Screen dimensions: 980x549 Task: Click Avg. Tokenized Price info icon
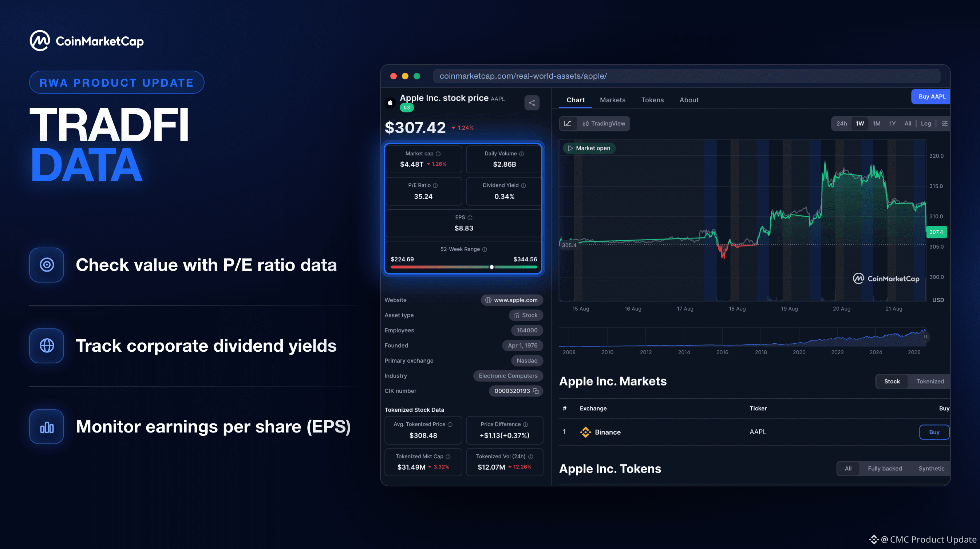coord(450,424)
